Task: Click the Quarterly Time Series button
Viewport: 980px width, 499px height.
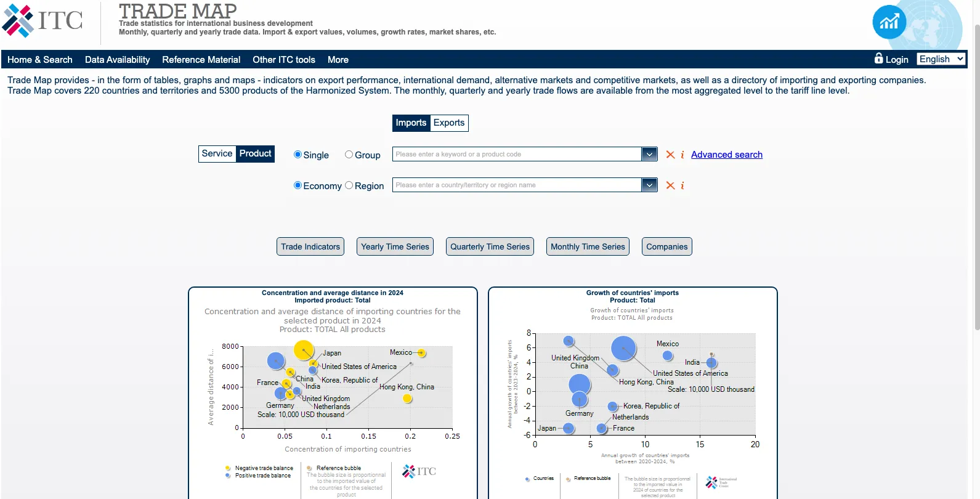Action: tap(490, 246)
